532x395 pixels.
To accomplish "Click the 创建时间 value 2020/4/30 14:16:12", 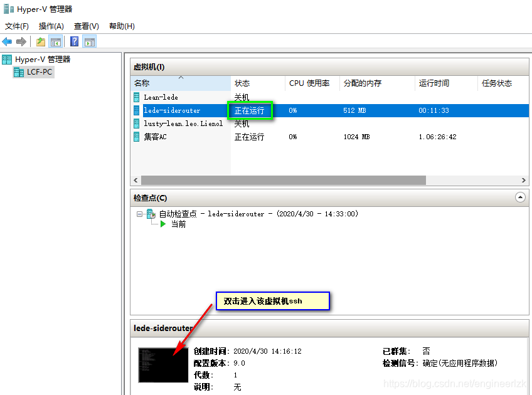I will (267, 351).
